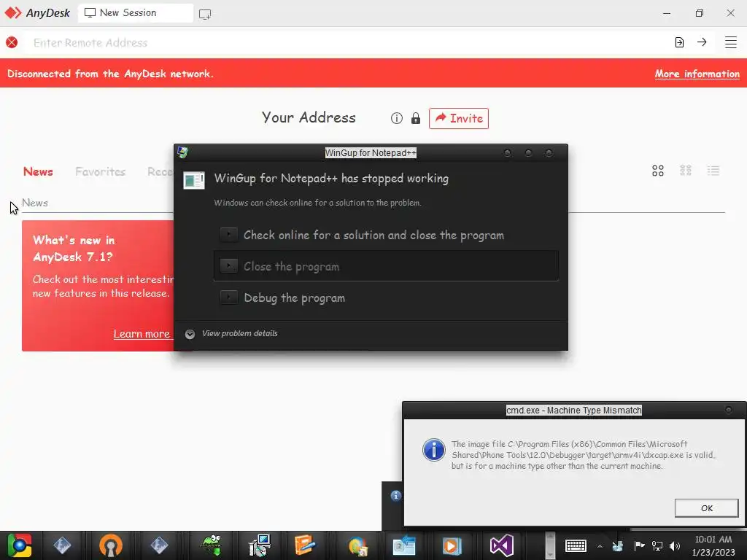Click the network tray icon
The height and width of the screenshot is (560, 747).
657,545
